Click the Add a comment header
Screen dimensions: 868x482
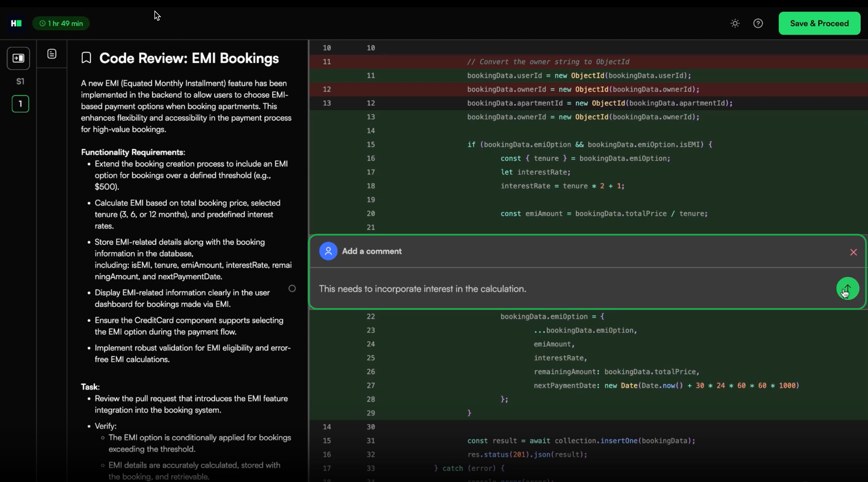[x=372, y=251]
